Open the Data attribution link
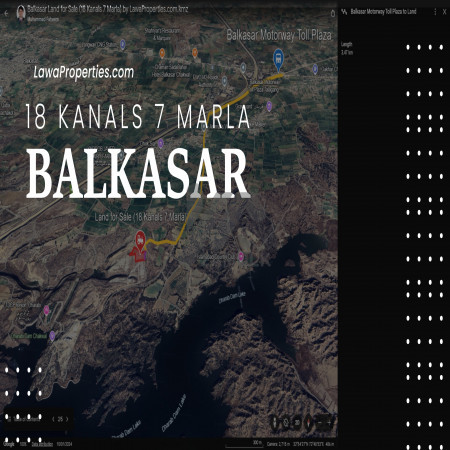 [42, 444]
